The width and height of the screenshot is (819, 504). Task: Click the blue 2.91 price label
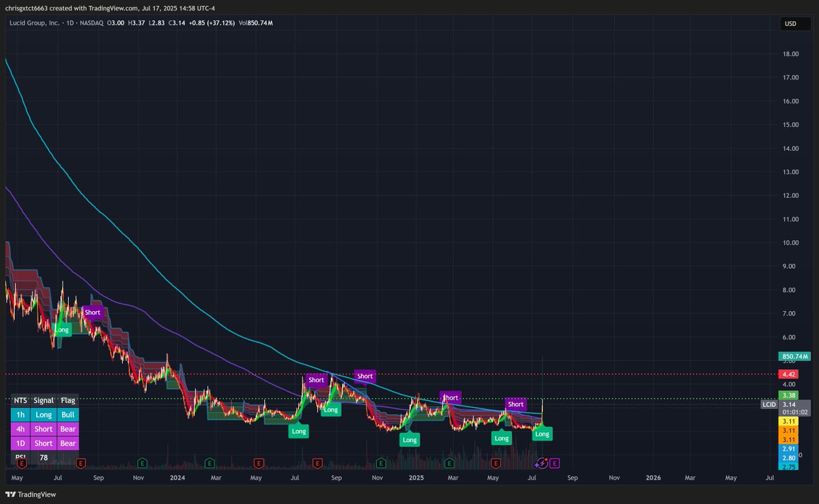(788, 449)
